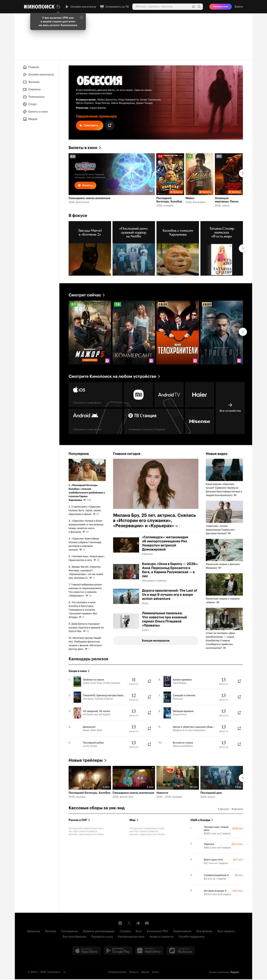267x980 pixels.
Task: Open Установить на ТВ in the header
Action: click(x=114, y=6)
